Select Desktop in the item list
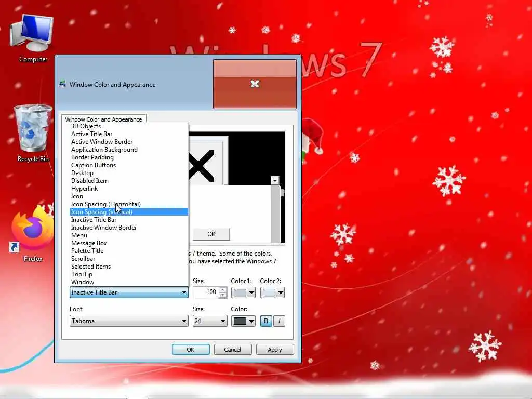Viewport: 532px width, 399px height. (x=129, y=173)
